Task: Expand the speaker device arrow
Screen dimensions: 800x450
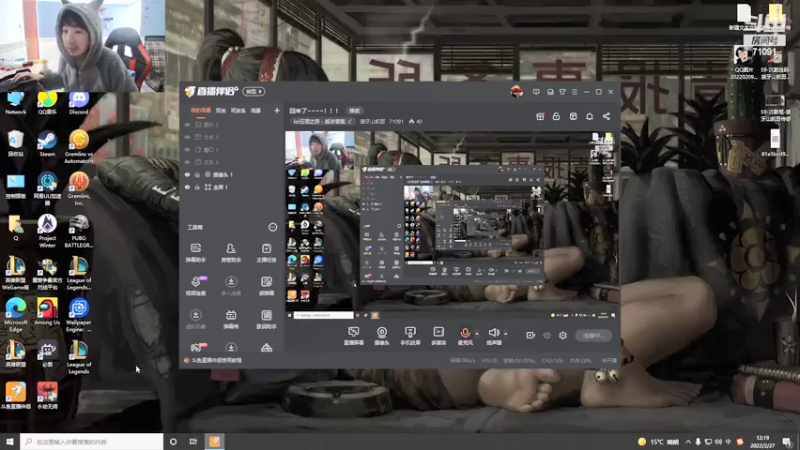Action: (x=506, y=334)
